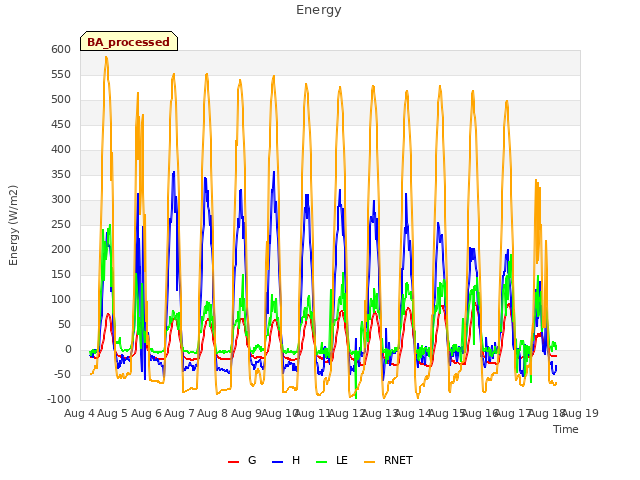Image resolution: width=640 pixels, height=480 pixels.
Task: Click the 450 y-axis tick label
Action: 61,124
